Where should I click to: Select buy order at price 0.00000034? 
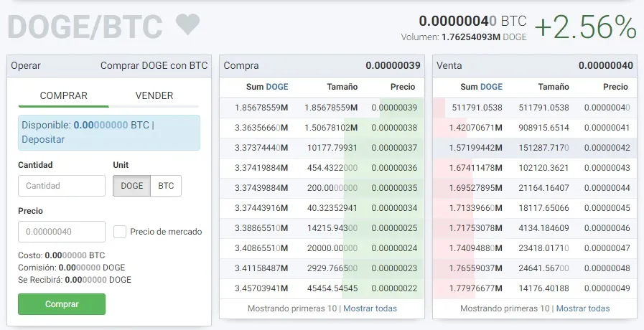click(x=322, y=208)
